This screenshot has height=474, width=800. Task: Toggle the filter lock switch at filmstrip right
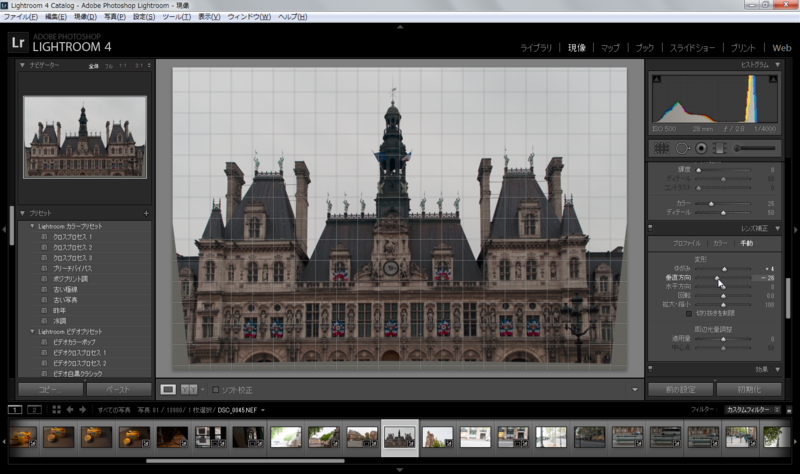click(789, 410)
